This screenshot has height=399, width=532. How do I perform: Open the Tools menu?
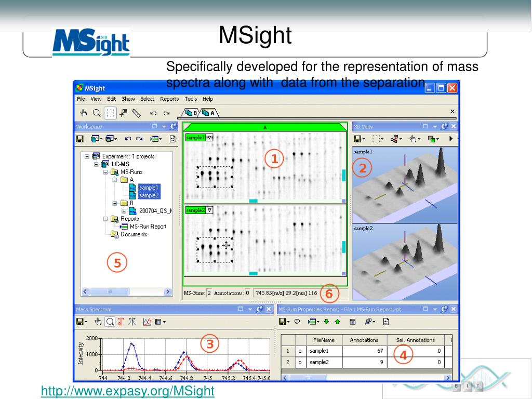coord(191,99)
